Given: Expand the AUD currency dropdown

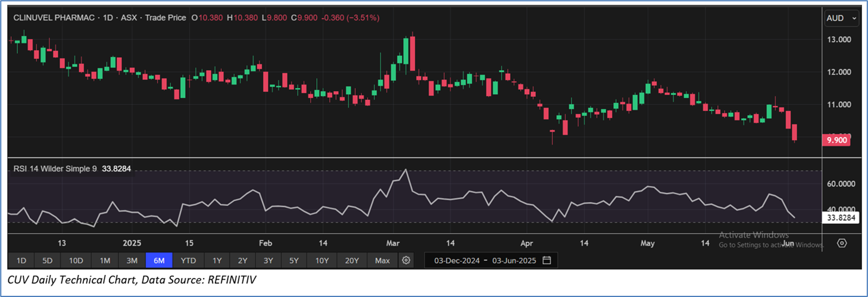Looking at the screenshot, I should click(841, 18).
